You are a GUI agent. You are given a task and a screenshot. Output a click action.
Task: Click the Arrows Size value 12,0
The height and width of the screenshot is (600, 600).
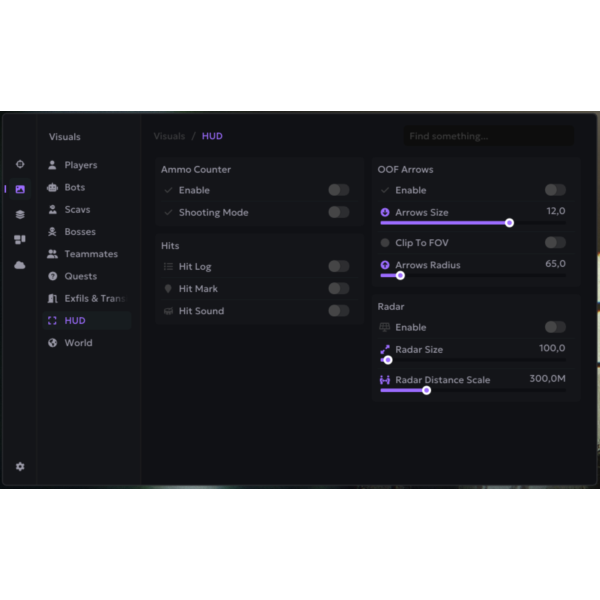click(556, 211)
